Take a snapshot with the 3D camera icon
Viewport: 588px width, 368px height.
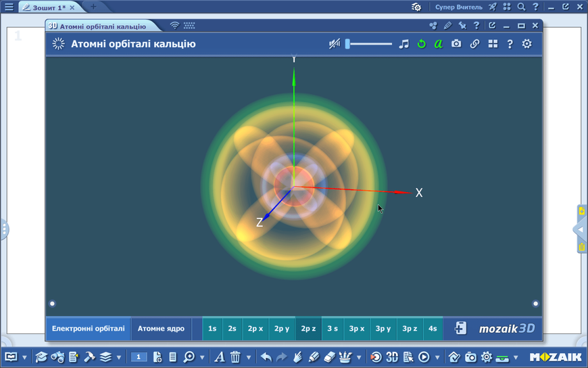pyautogui.click(x=456, y=43)
